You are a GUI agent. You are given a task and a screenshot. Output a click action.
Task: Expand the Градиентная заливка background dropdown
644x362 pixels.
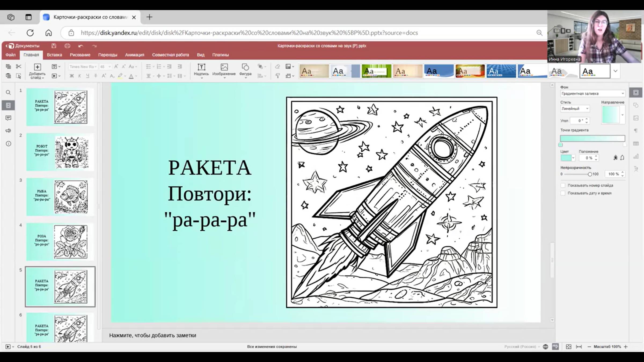[592, 94]
